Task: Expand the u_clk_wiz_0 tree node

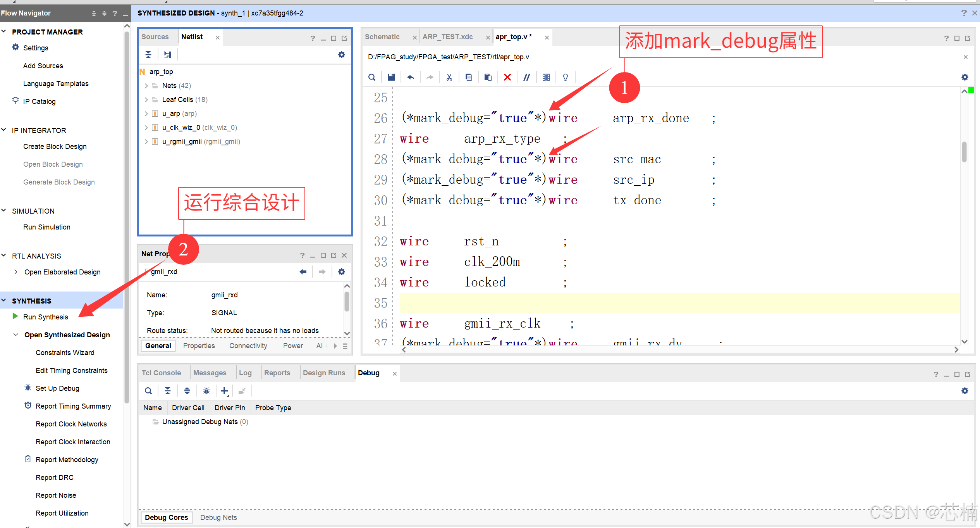Action: click(146, 128)
